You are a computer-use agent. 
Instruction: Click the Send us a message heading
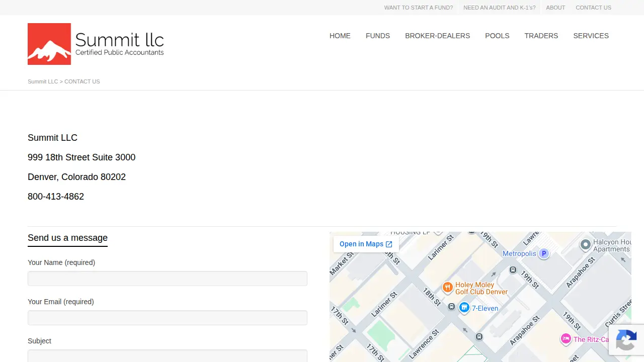point(67,238)
